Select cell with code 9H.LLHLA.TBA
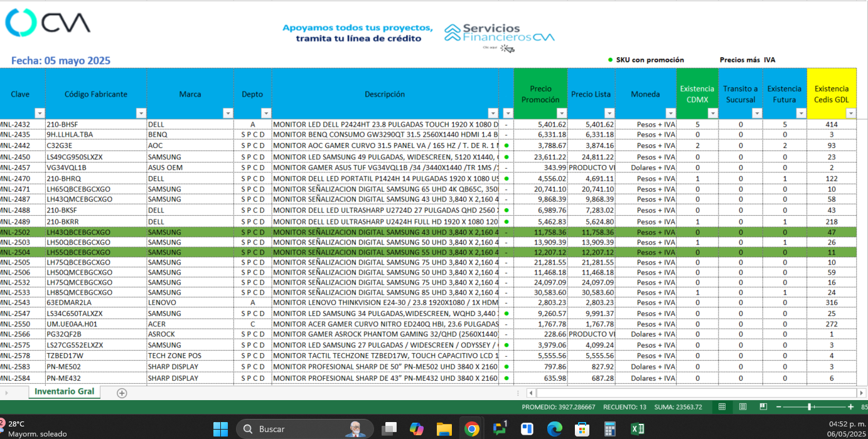 (x=96, y=135)
